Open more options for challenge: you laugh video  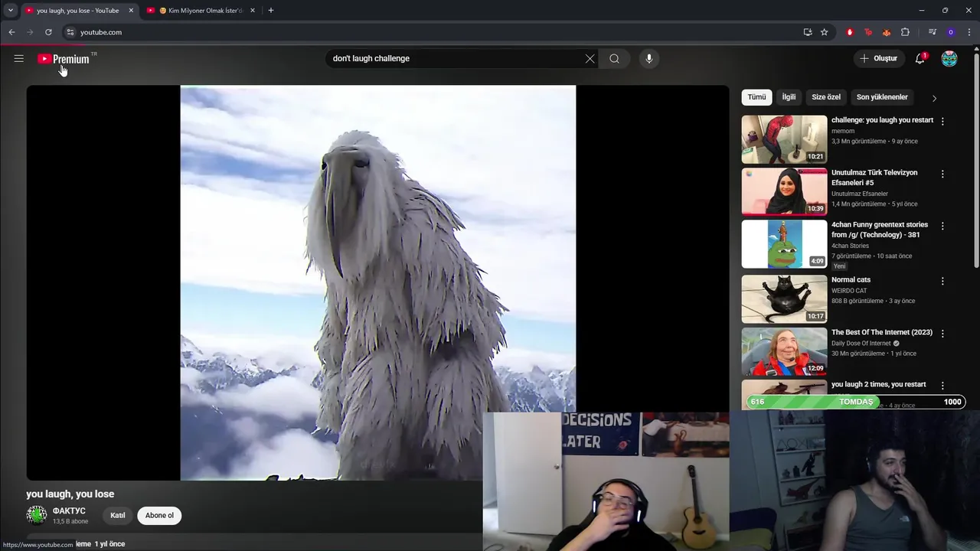click(x=942, y=121)
